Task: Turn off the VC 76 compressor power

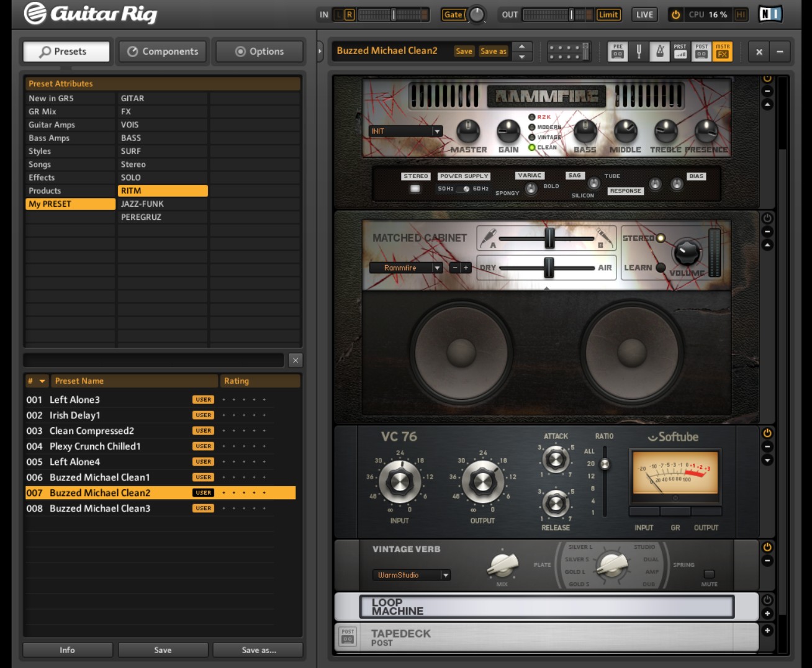Action: point(767,433)
